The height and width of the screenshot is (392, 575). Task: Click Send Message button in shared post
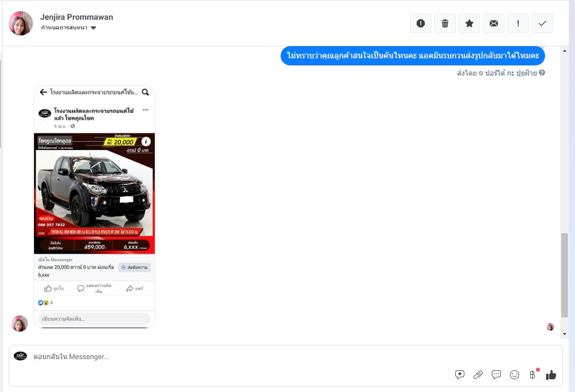point(134,267)
